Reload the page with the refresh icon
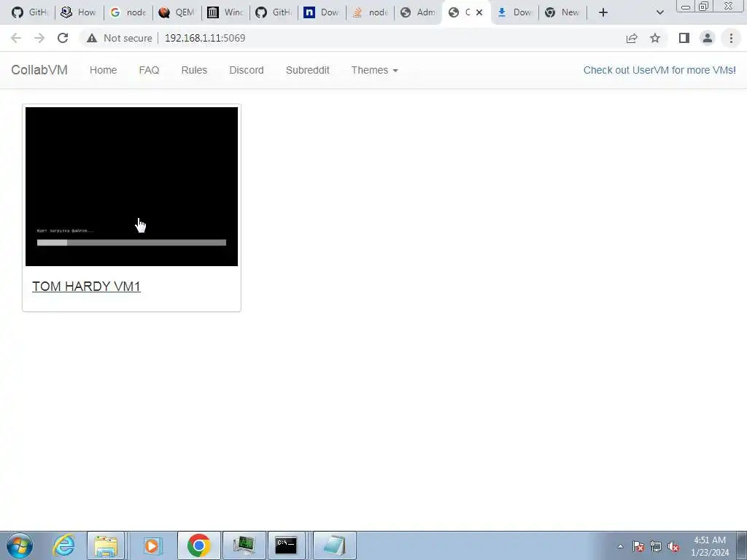 click(63, 38)
